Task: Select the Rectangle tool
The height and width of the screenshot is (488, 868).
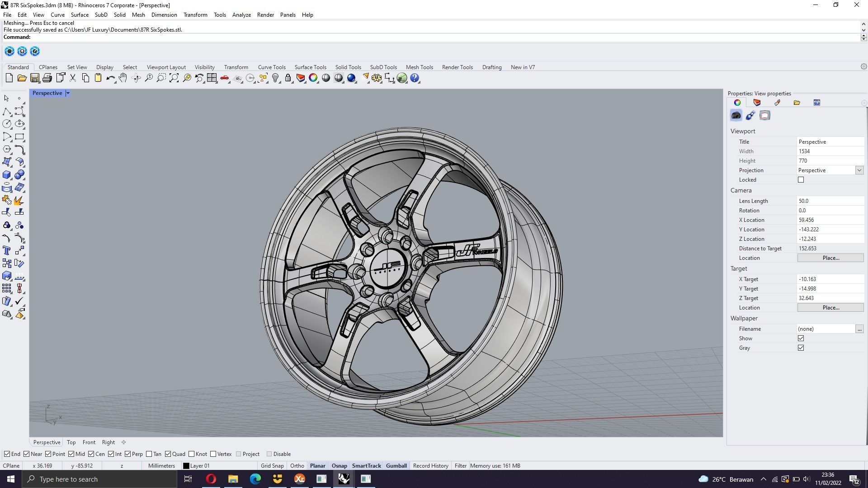Action: tap(19, 136)
